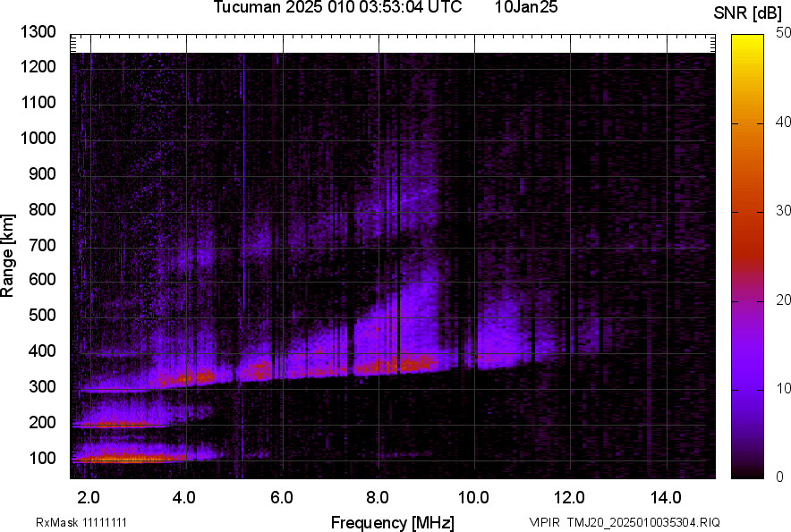Click the strong E-layer echo near 100 km
Viewport: 791px width, 532px height.
click(x=125, y=458)
